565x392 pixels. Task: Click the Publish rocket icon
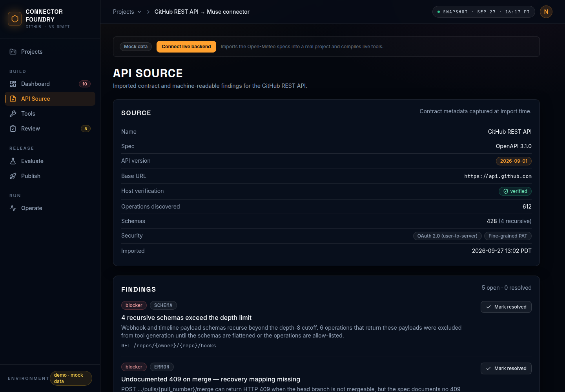click(x=13, y=176)
